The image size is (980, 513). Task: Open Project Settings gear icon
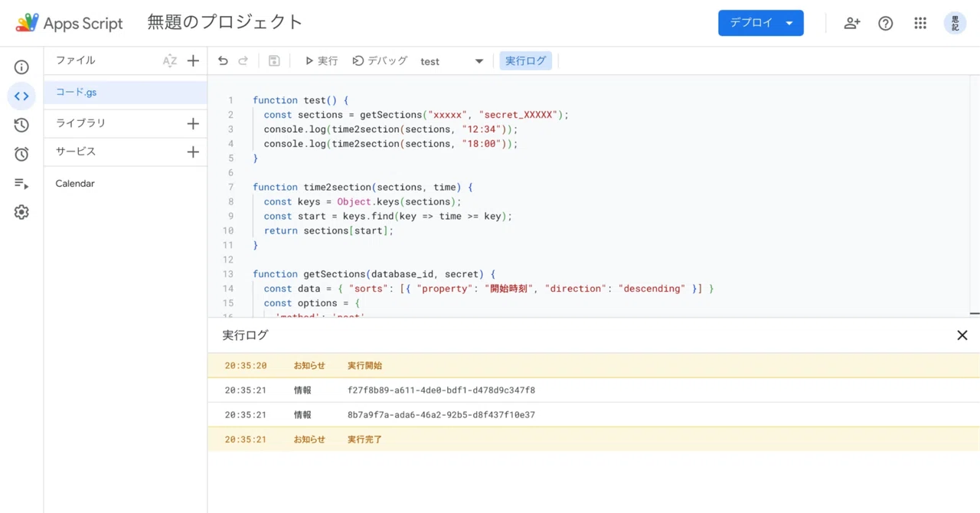point(21,212)
